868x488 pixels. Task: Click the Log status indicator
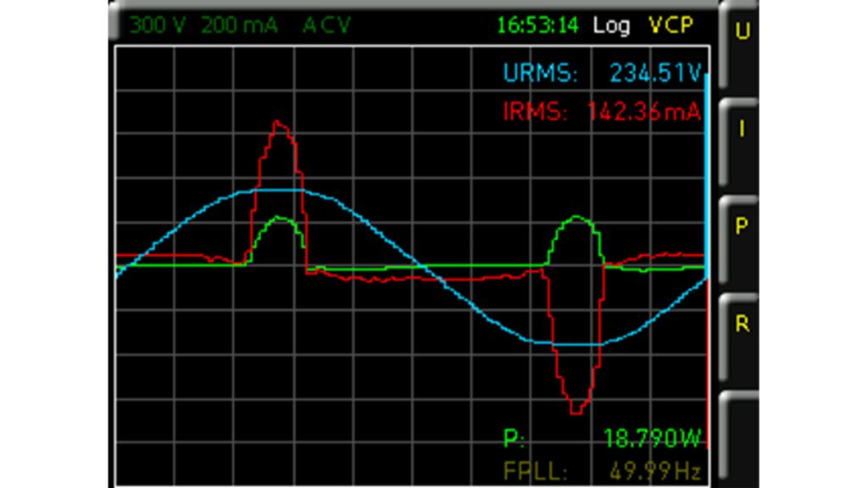(x=611, y=25)
